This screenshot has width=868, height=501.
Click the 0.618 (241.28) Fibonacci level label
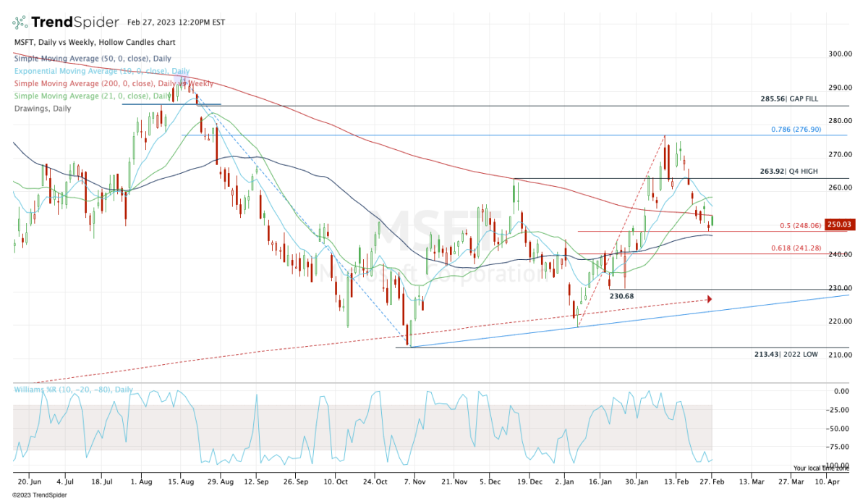tap(796, 248)
